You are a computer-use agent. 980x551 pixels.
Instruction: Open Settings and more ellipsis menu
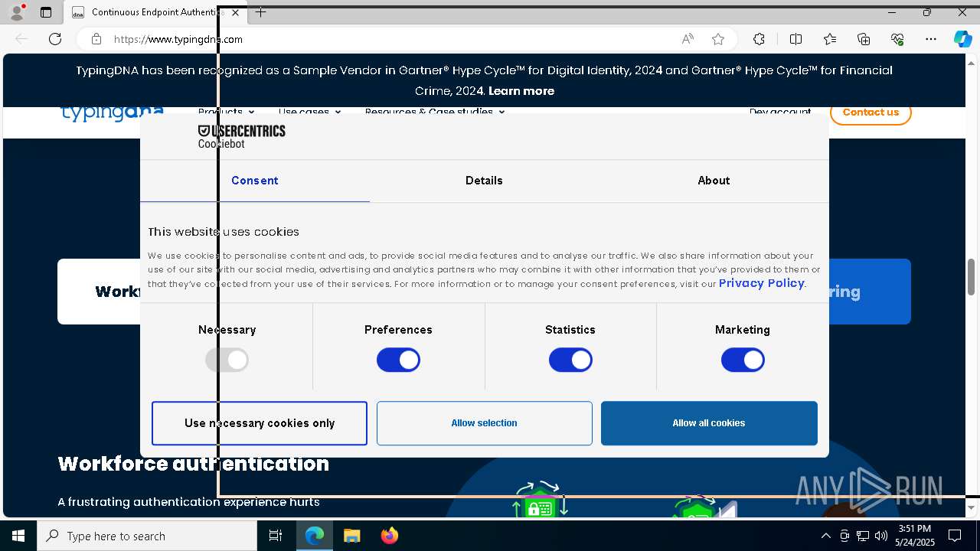pyautogui.click(x=931, y=39)
